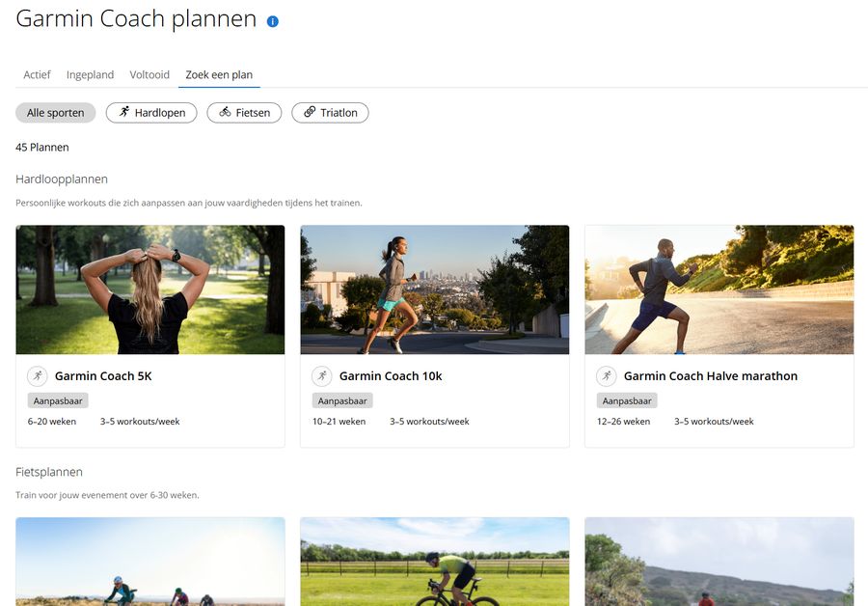Click runner icon beside Garmin Coach 10k
The height and width of the screenshot is (606, 868).
(321, 376)
